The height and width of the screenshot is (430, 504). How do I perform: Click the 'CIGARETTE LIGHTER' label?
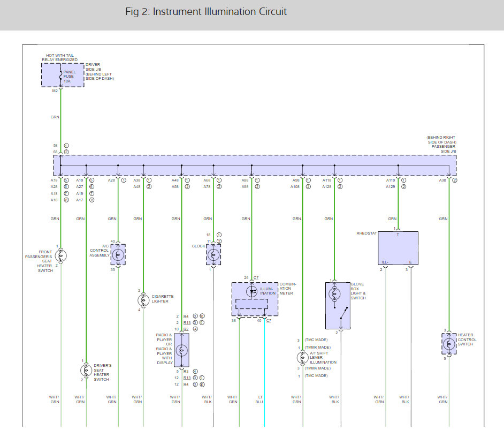162,299
